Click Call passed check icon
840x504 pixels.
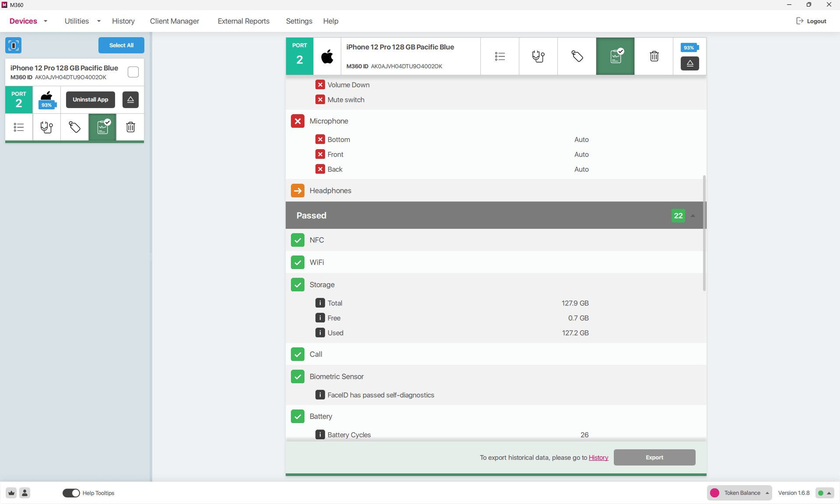point(297,354)
